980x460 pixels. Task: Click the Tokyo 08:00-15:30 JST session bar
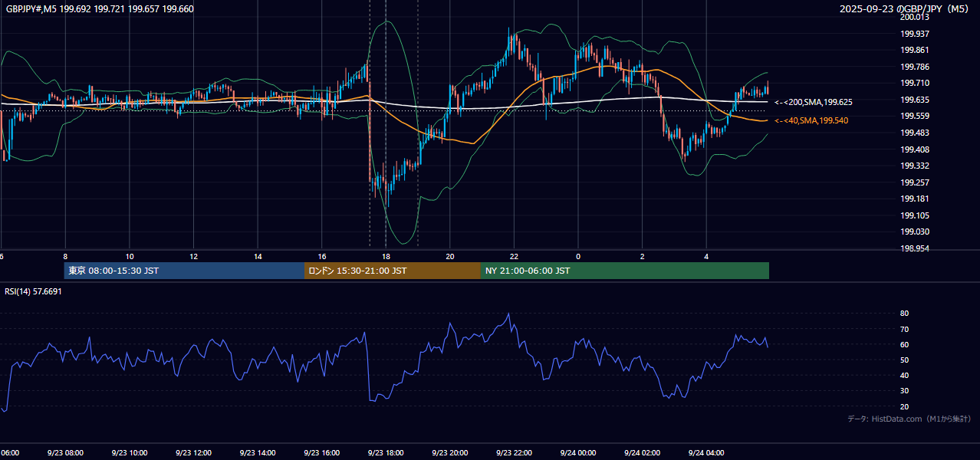pyautogui.click(x=184, y=271)
